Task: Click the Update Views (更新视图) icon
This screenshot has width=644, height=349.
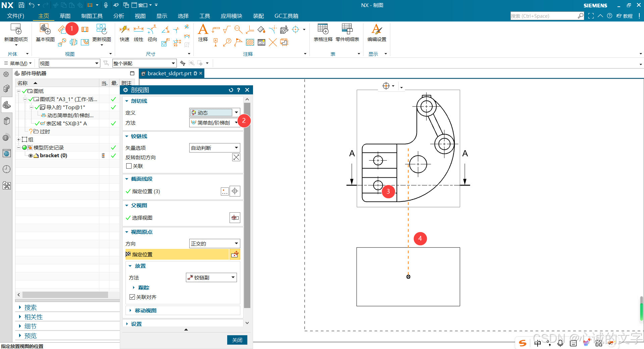Action: point(101,29)
